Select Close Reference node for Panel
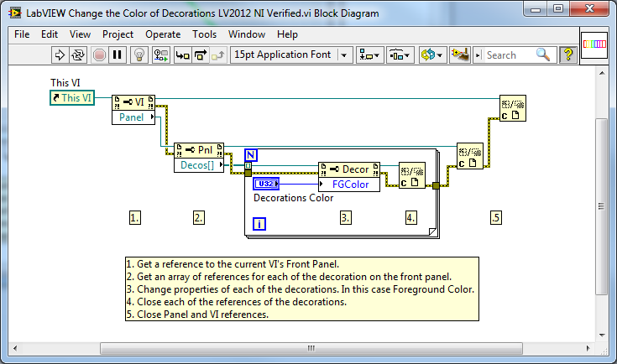The width and height of the screenshot is (617, 364). 470,156
